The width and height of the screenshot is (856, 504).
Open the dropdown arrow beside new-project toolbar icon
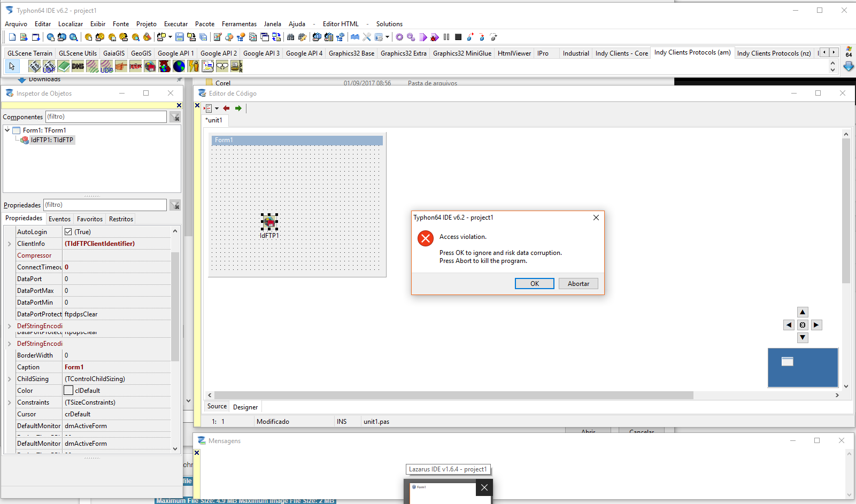(x=170, y=37)
